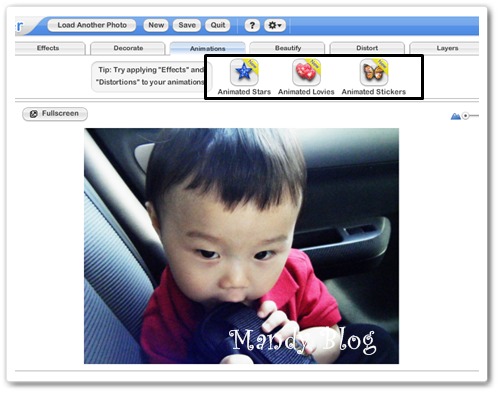Image resolution: width=500 pixels, height=394 pixels.
Task: Open the Distort tab
Action: (x=367, y=48)
